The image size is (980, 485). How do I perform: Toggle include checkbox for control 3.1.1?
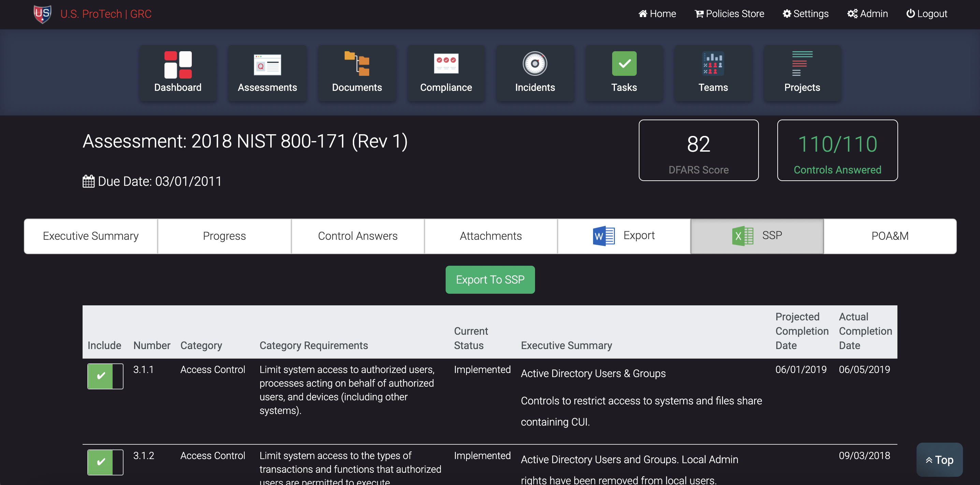(x=105, y=376)
